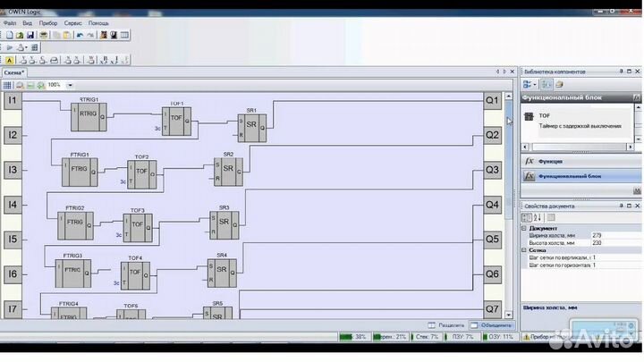Pin the Свойства документа panel
The width and height of the screenshot is (644, 362).
point(622,206)
